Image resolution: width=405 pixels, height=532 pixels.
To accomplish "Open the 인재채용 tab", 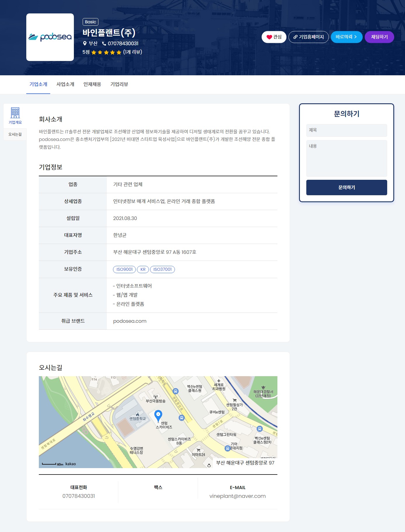I will (x=92, y=84).
